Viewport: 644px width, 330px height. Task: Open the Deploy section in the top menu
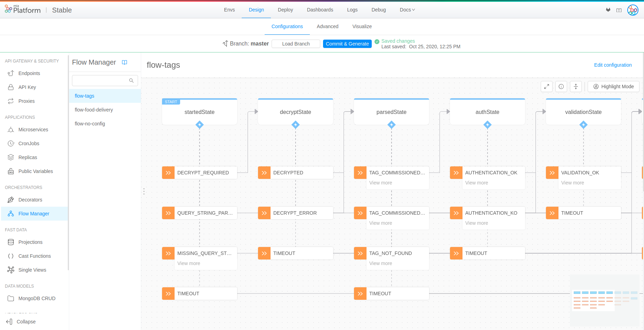click(285, 10)
